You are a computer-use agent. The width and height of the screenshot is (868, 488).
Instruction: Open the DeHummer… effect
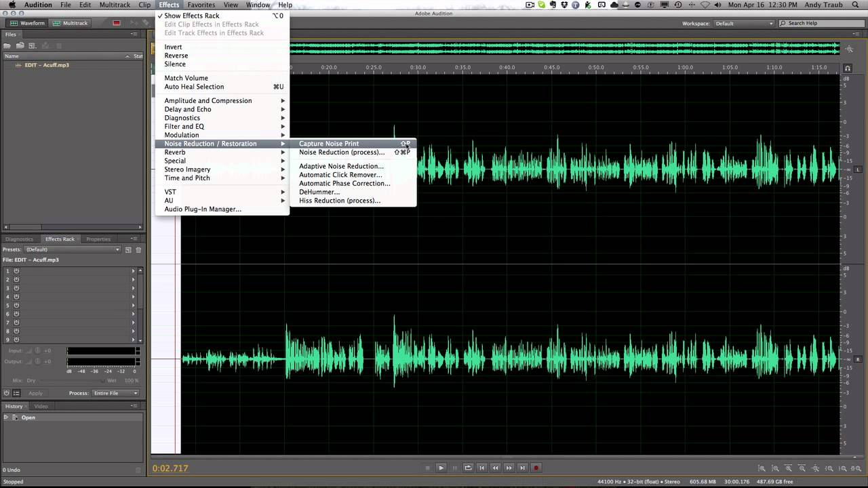pos(355,192)
